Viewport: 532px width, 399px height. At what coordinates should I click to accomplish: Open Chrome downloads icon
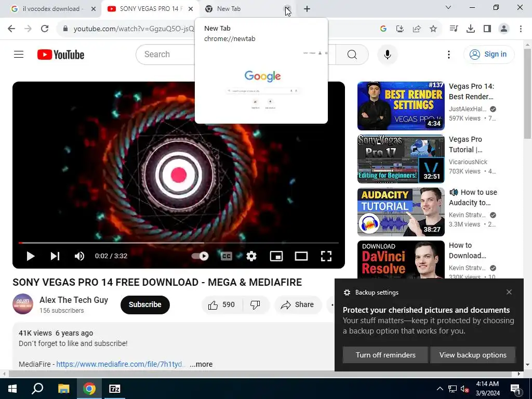[470, 29]
